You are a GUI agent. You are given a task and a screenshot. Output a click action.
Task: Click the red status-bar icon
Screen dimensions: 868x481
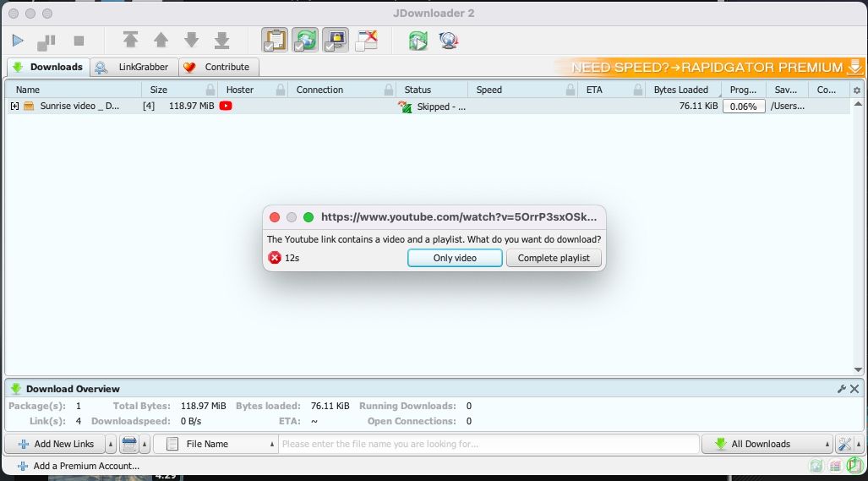click(835, 466)
